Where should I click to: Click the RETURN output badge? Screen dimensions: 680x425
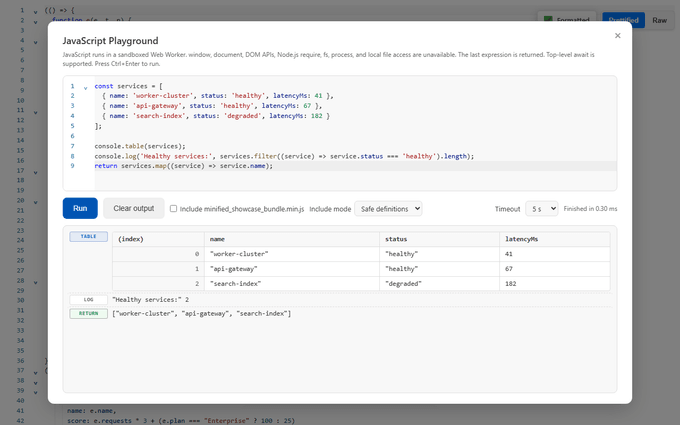click(88, 314)
